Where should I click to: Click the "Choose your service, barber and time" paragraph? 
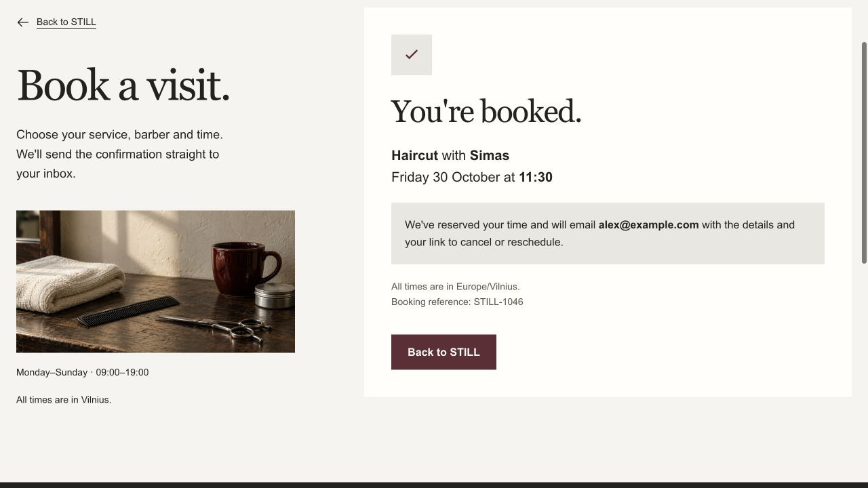pos(119,154)
